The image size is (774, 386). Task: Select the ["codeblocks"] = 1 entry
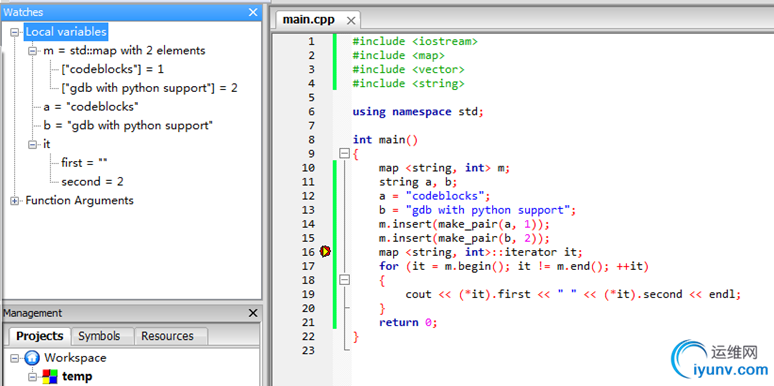(x=113, y=69)
